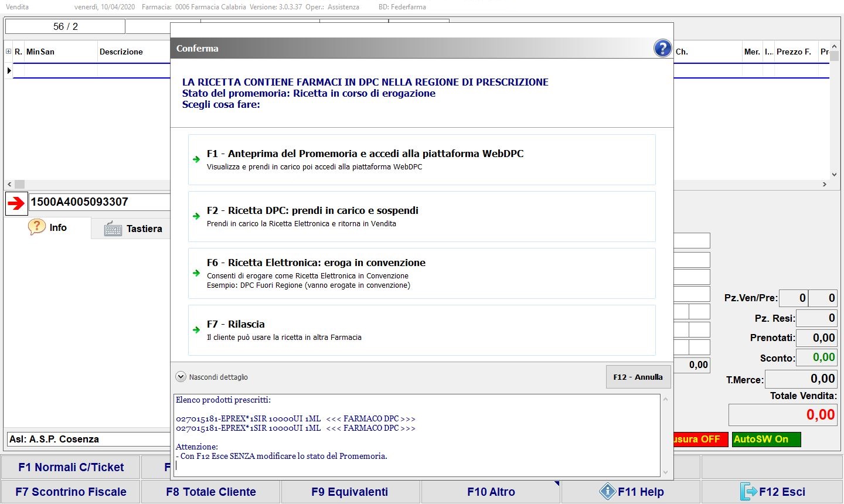
Task: Click F9 Equivalenti button
Action: pyautogui.click(x=350, y=492)
